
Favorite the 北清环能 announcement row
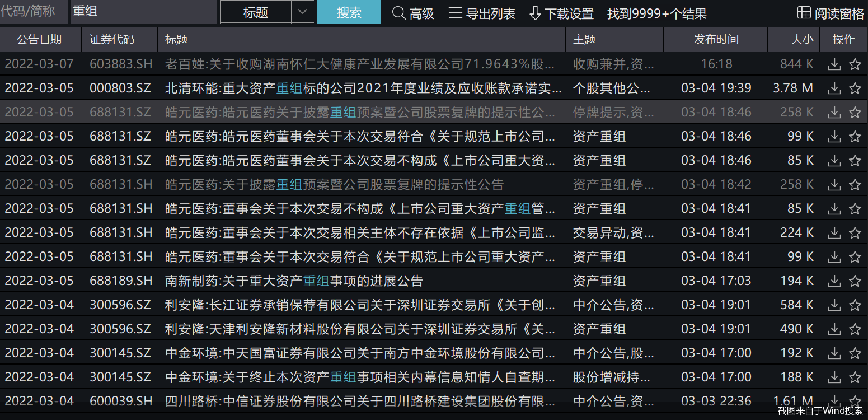click(x=855, y=88)
